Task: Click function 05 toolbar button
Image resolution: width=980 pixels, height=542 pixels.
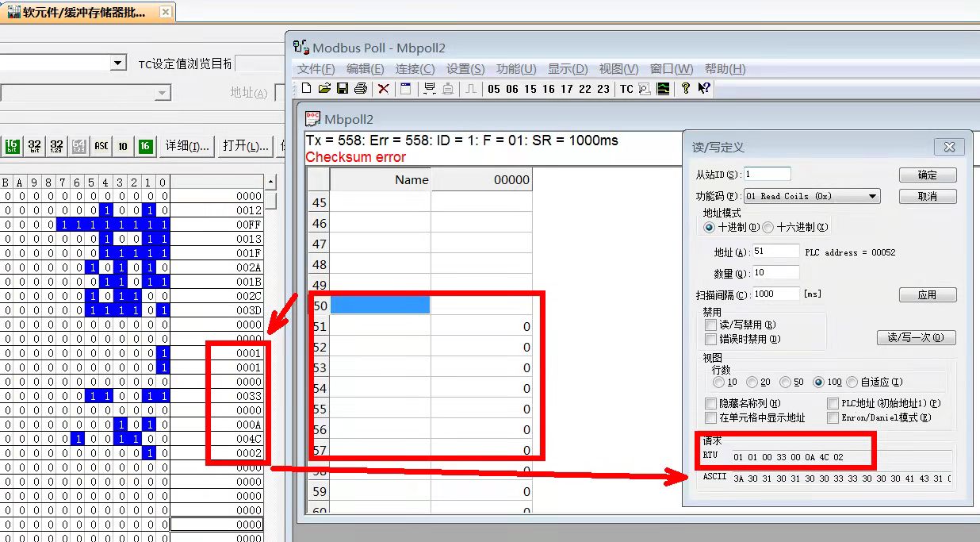Action: 494,89
